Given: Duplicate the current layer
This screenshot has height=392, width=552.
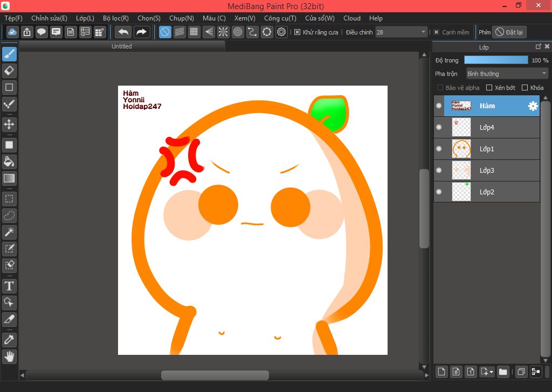Looking at the screenshot, I should [521, 372].
